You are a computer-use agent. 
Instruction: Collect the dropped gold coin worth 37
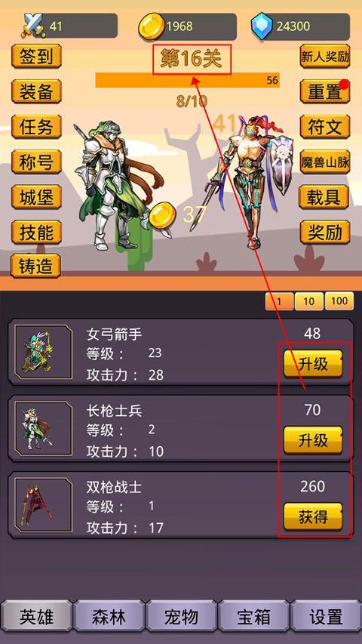click(162, 216)
